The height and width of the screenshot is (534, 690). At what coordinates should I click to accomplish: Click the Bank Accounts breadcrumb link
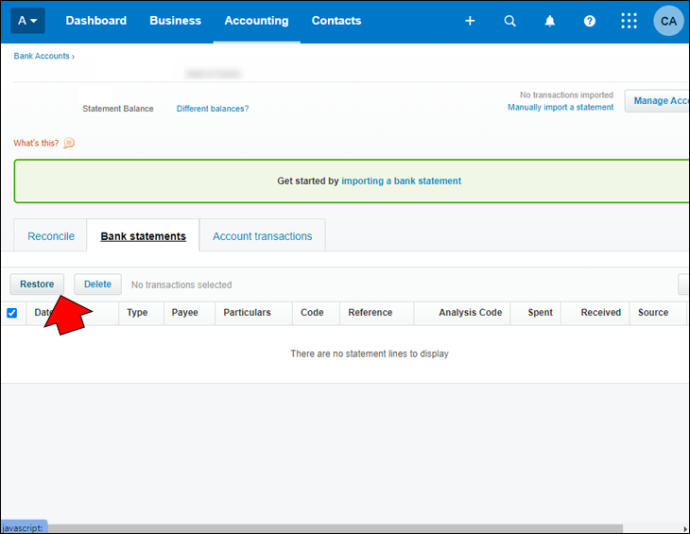tap(41, 56)
